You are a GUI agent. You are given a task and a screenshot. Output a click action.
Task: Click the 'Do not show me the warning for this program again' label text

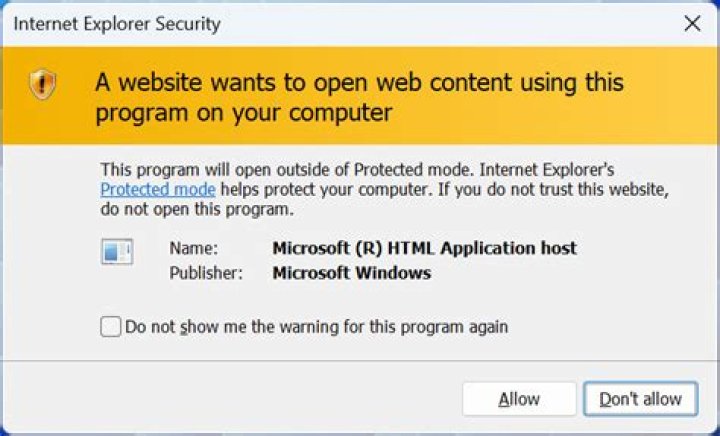pos(316,327)
